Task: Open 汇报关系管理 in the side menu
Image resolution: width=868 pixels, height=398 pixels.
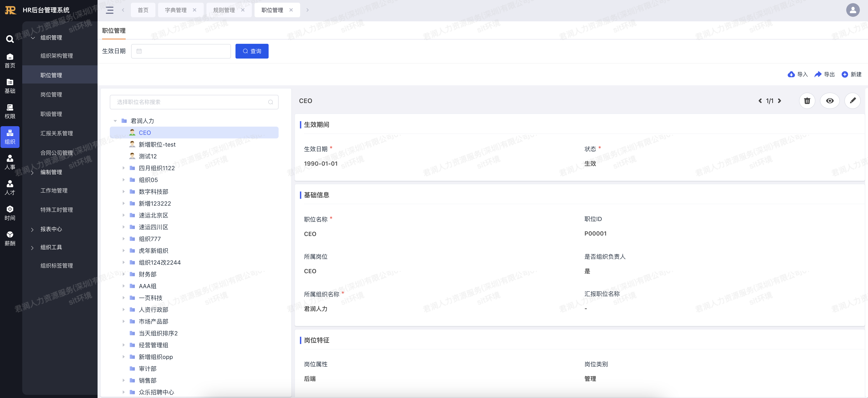Action: pyautogui.click(x=57, y=133)
